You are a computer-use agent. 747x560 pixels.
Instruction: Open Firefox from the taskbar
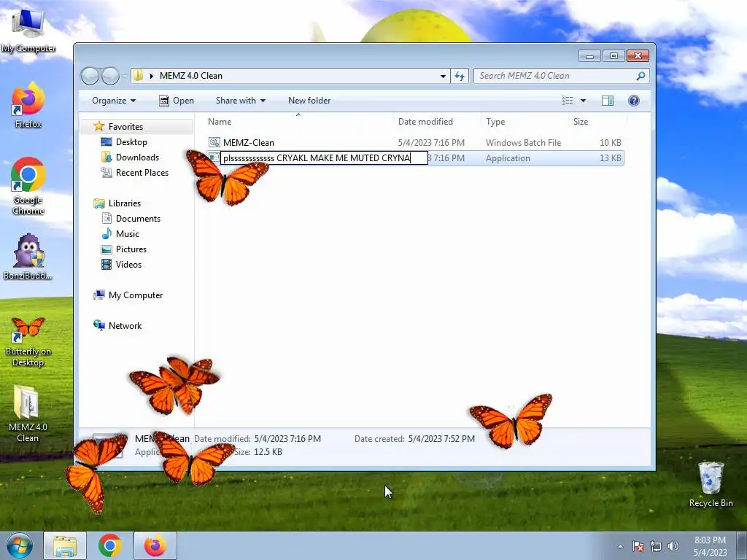pyautogui.click(x=155, y=545)
